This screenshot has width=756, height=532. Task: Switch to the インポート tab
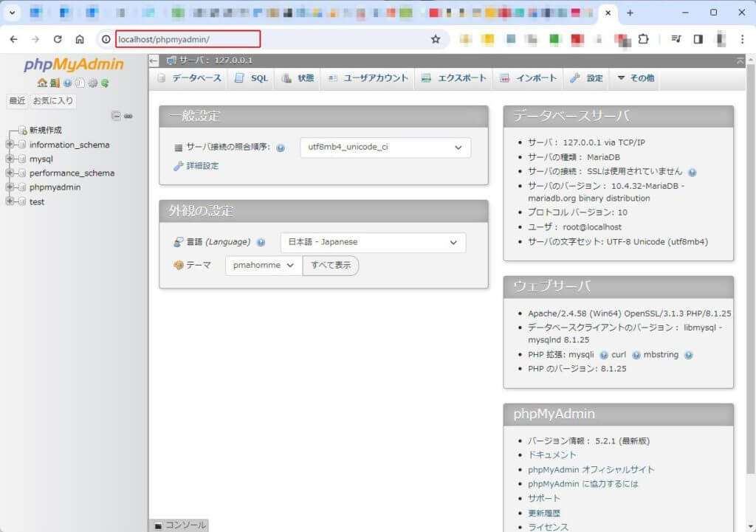(529, 78)
